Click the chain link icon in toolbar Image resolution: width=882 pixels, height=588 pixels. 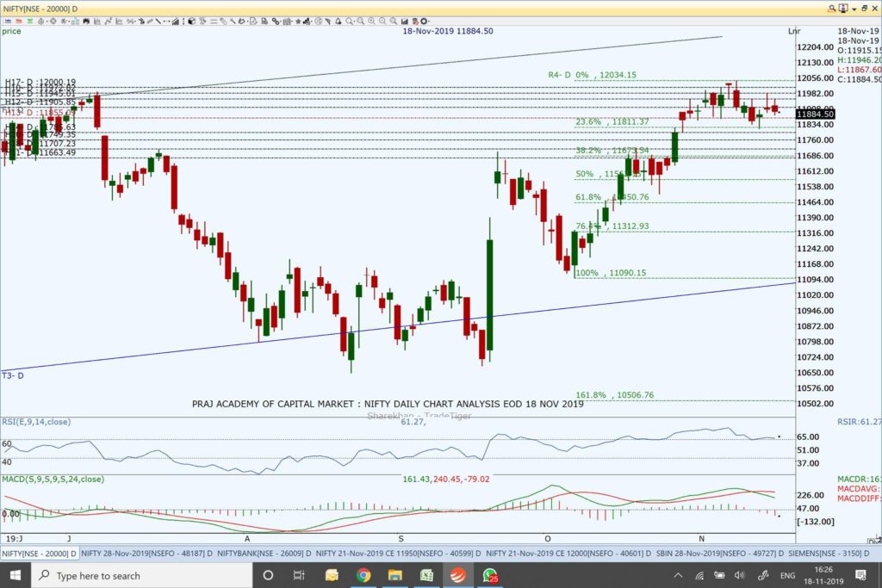(275, 22)
